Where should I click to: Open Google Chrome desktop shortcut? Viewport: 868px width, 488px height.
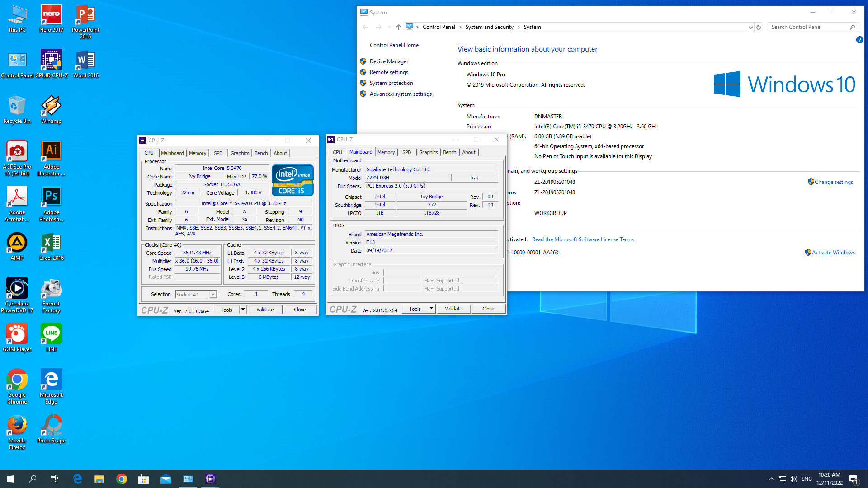click(17, 387)
